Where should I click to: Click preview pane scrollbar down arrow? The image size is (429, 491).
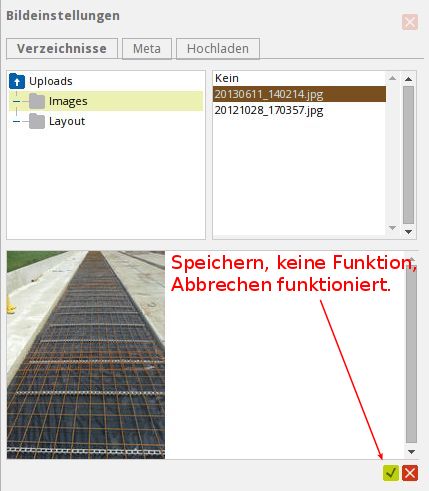(x=411, y=452)
